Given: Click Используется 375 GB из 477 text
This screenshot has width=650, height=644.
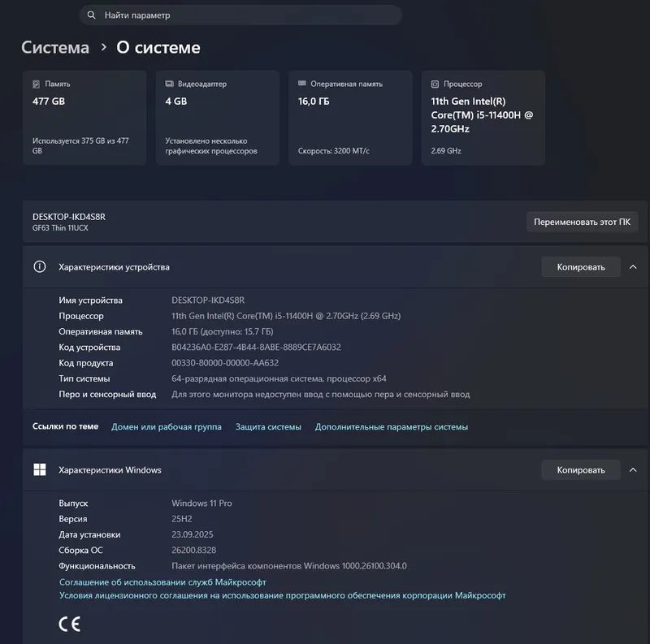Looking at the screenshot, I should coord(80,145).
